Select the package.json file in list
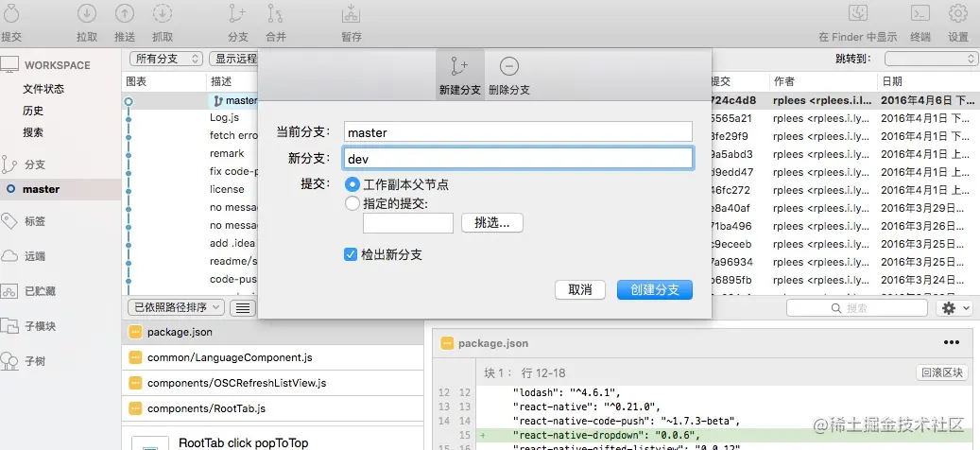 (x=272, y=333)
